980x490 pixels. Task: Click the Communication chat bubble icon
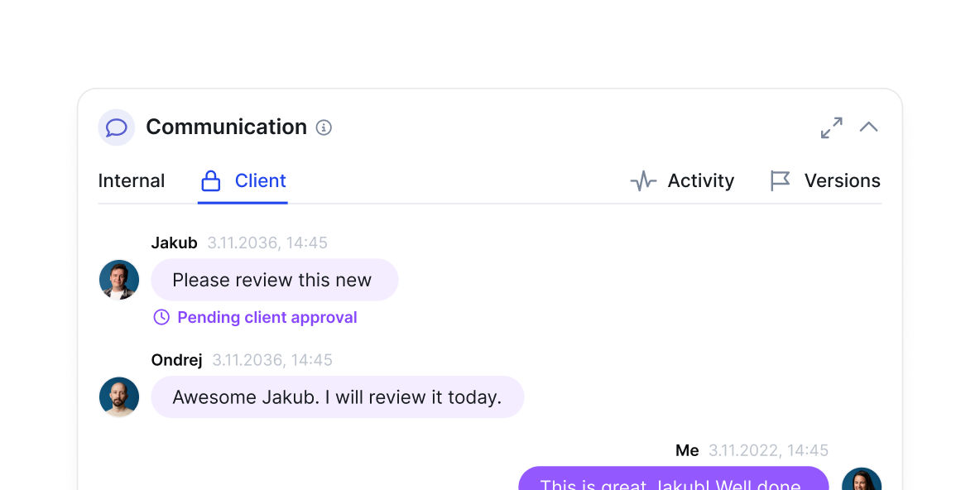point(117,127)
